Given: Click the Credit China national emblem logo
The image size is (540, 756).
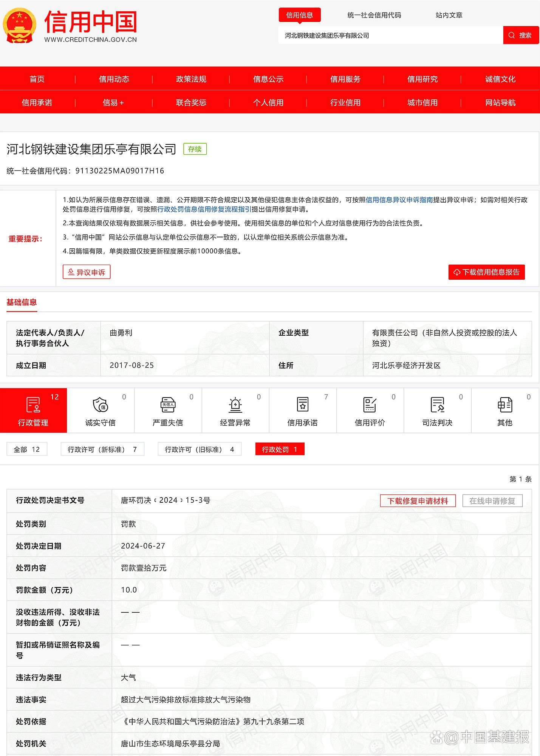Looking at the screenshot, I should pyautogui.click(x=20, y=26).
